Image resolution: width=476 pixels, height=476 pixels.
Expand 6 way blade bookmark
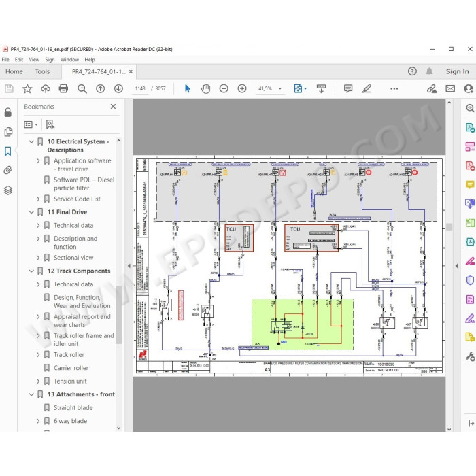[x=38, y=421]
